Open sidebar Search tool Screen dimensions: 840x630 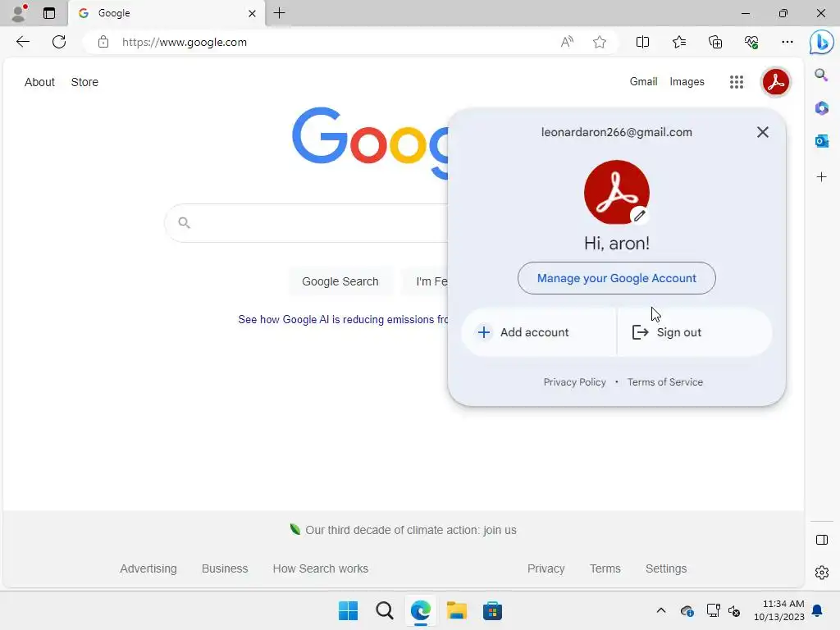821,75
